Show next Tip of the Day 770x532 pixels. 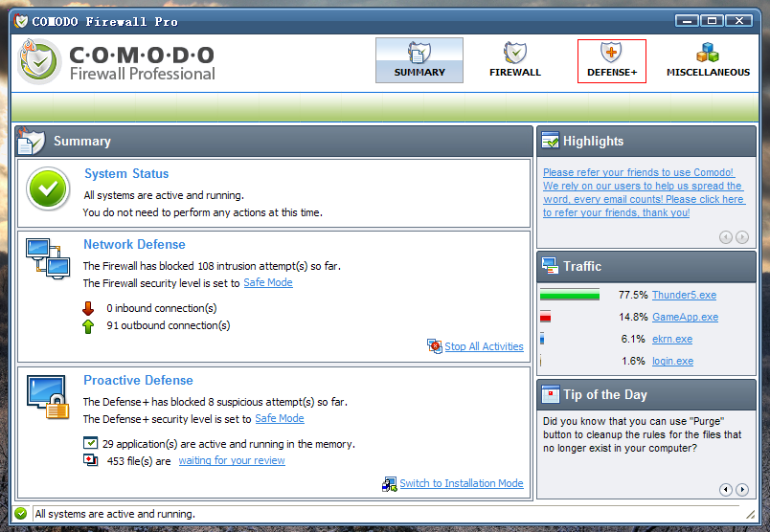pos(742,489)
